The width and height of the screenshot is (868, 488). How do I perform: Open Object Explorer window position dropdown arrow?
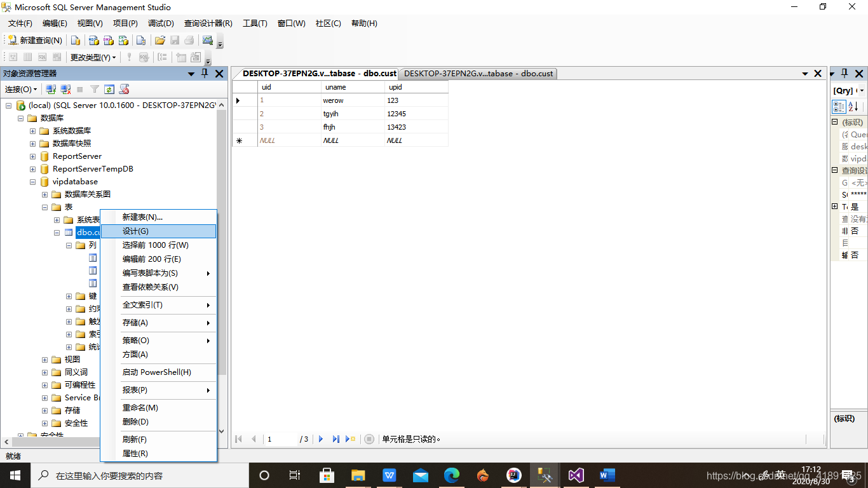point(191,74)
